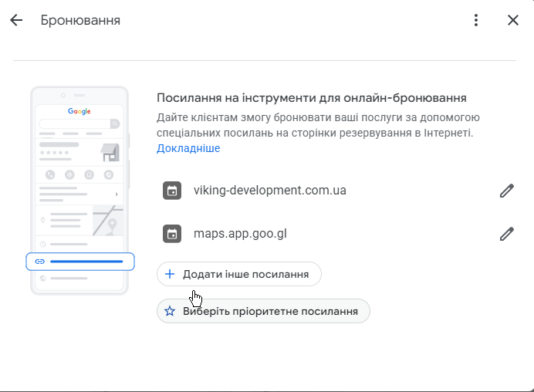Click Додати інше посилання button
Viewport: 534px width, 392px height.
(239, 274)
